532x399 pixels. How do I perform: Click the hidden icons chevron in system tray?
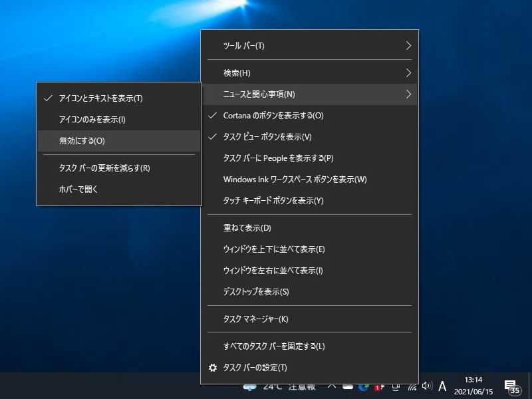coord(331,386)
